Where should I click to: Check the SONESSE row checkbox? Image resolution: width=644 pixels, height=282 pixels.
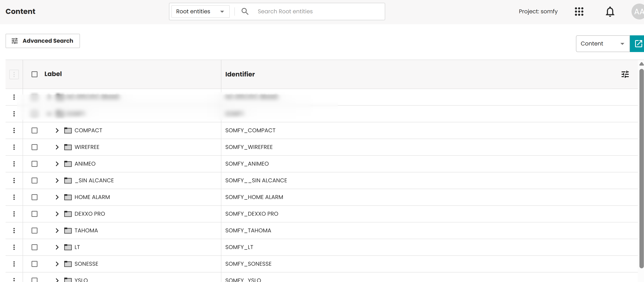pos(35,264)
